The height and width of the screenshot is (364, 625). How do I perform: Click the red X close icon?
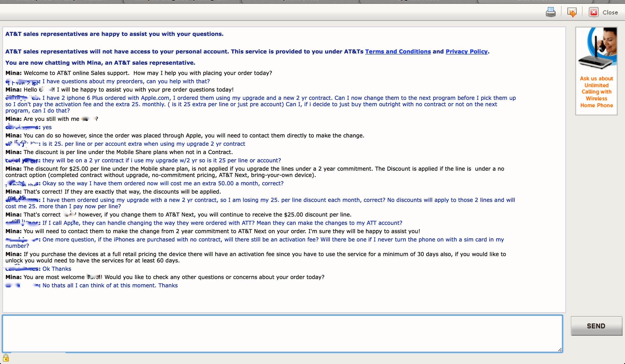tap(594, 12)
